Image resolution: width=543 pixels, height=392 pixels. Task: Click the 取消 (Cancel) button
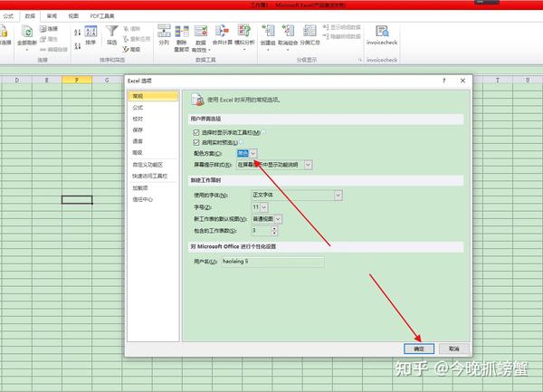[x=454, y=349]
